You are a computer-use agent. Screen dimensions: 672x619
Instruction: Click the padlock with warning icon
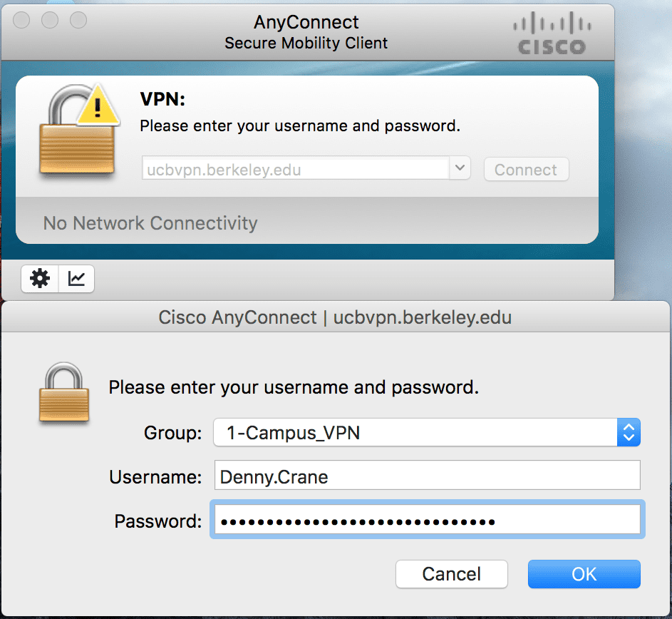[78, 130]
